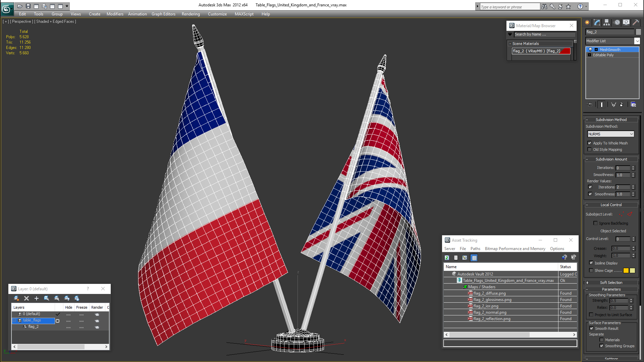
Task: Open the Create command panel tab
Action: pos(587,22)
